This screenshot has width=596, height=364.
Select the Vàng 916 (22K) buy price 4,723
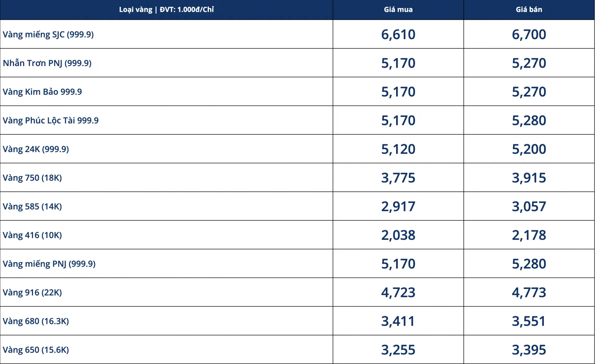coord(398,292)
